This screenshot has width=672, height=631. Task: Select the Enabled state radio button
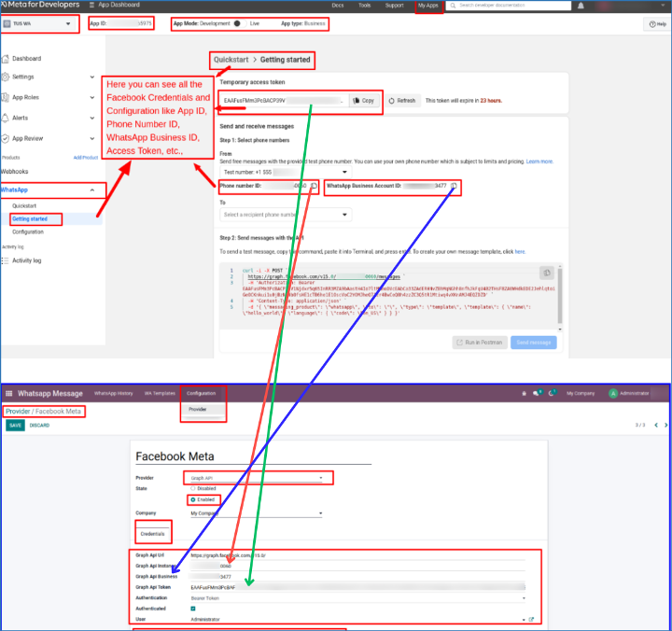click(x=193, y=499)
